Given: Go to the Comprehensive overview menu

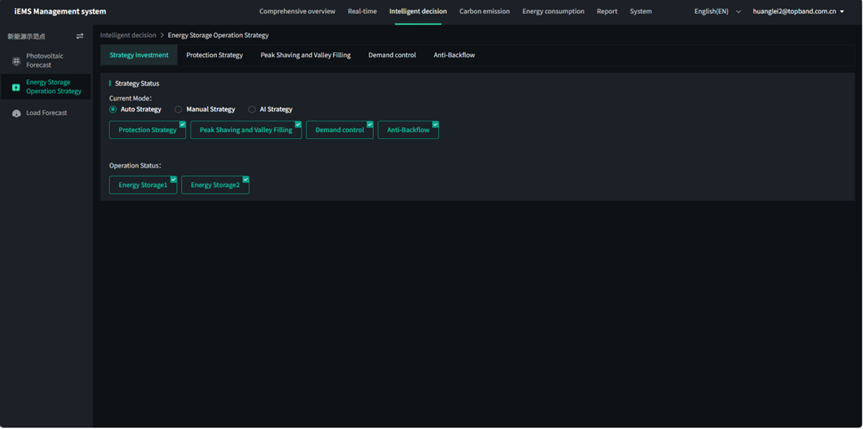Looking at the screenshot, I should pyautogui.click(x=297, y=11).
